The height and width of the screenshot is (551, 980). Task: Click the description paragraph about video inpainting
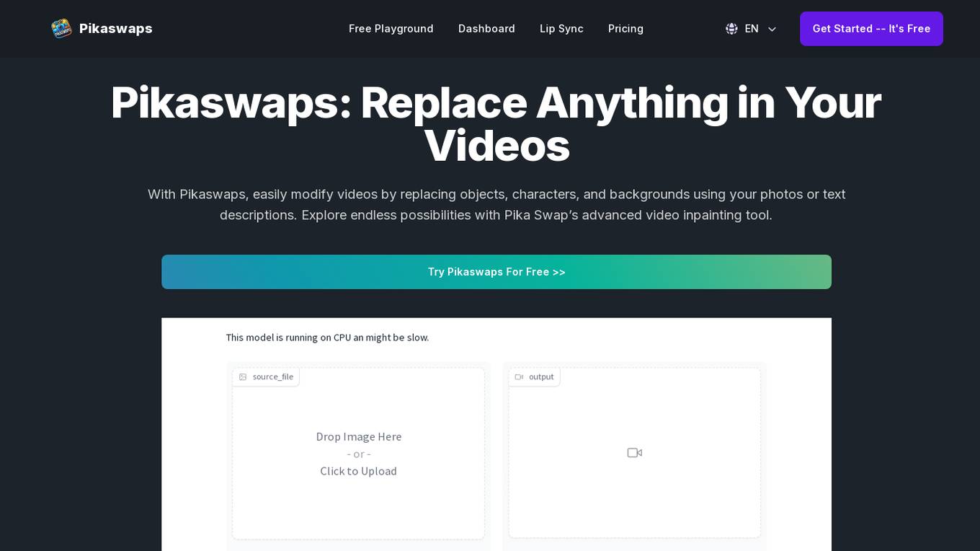pyautogui.click(x=496, y=205)
